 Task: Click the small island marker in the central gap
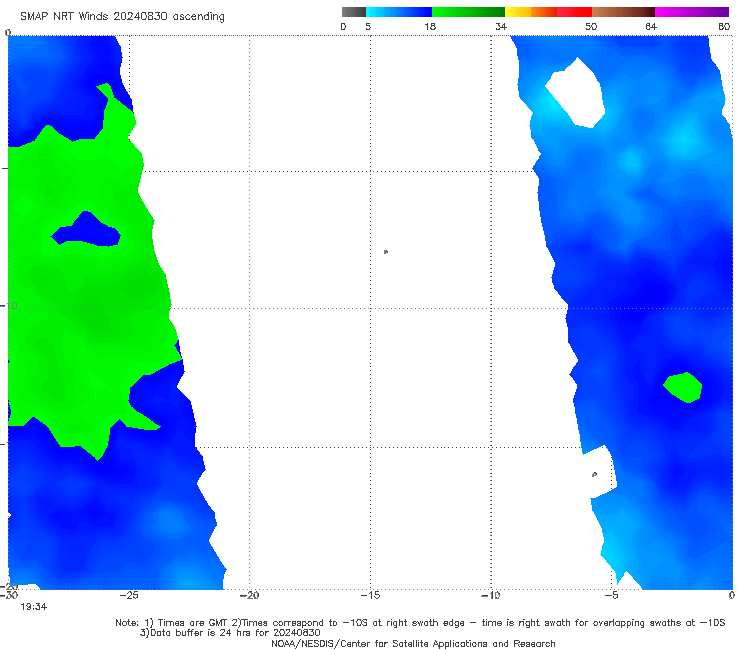click(386, 252)
